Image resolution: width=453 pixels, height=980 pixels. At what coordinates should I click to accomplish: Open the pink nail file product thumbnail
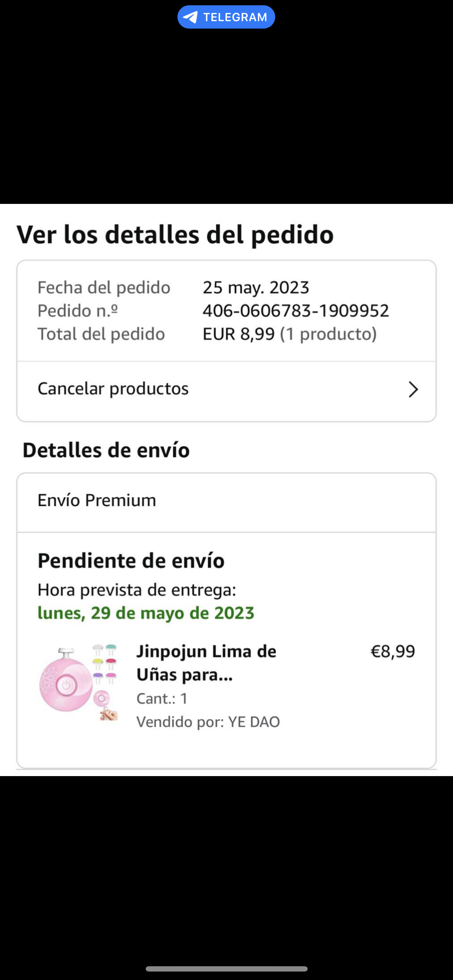coord(78,682)
